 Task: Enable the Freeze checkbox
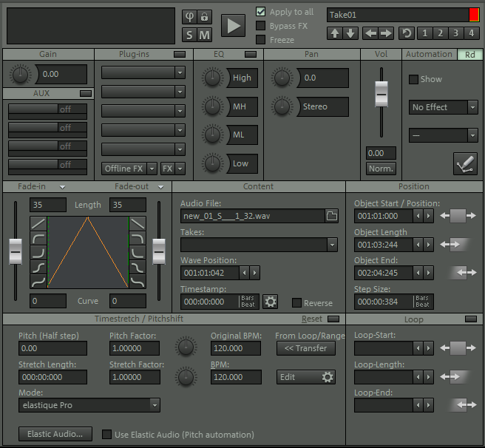(260, 40)
